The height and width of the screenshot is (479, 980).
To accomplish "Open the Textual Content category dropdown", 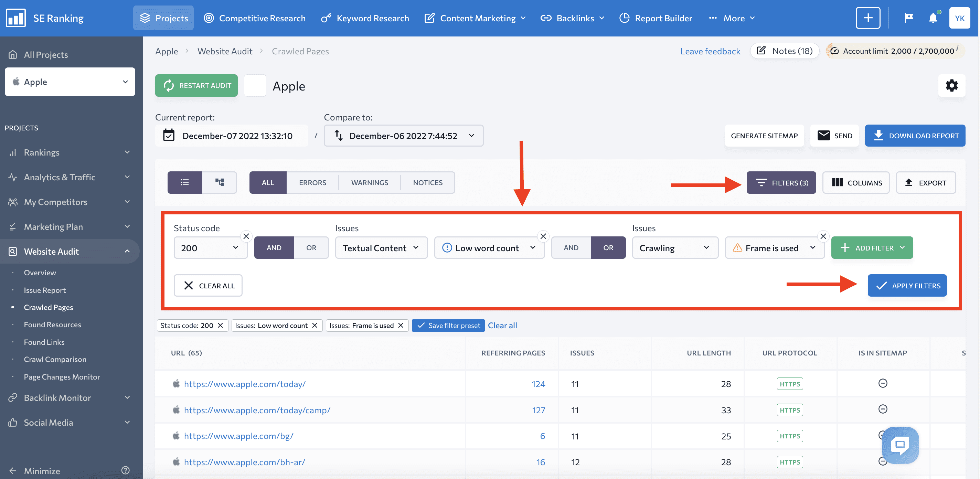I will [x=381, y=248].
